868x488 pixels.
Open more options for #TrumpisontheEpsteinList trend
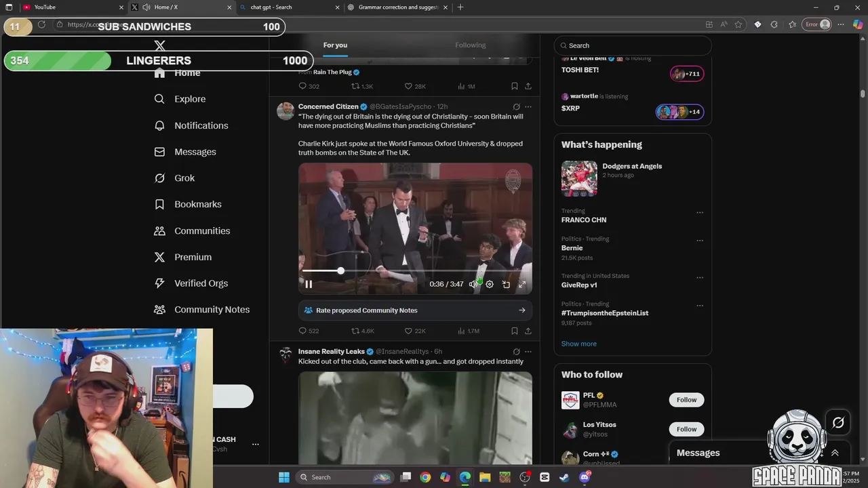pyautogui.click(x=700, y=305)
